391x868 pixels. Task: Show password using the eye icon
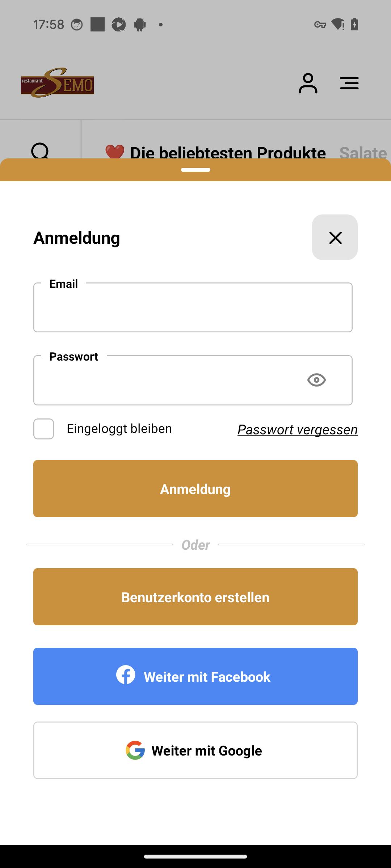[x=316, y=380]
